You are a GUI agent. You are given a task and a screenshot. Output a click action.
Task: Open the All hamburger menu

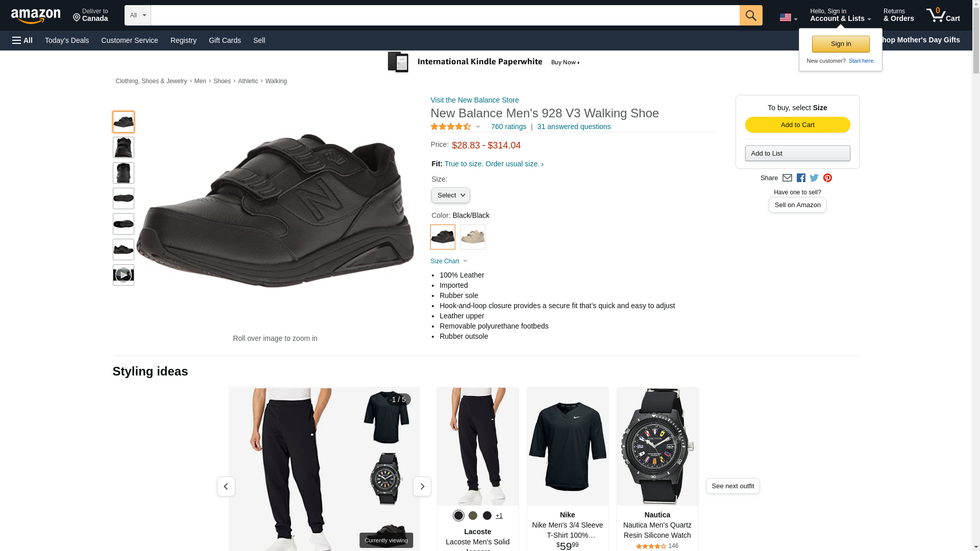tap(22, 40)
